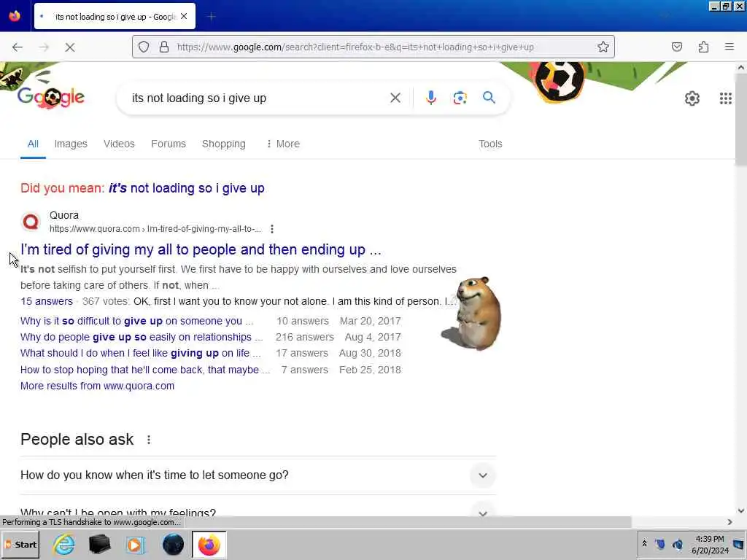This screenshot has width=747, height=560.
Task: Open "How to stop hoping that he'll come back"
Action: [145, 370]
